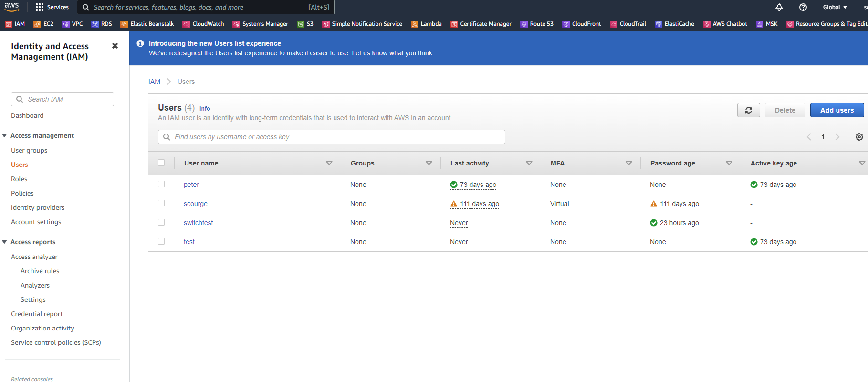Open the ElastiCache shortcut
868x382 pixels.
click(674, 24)
